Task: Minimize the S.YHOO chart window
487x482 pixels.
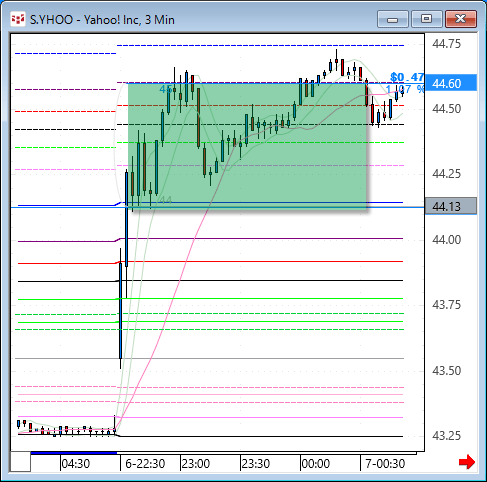Action: click(393, 19)
